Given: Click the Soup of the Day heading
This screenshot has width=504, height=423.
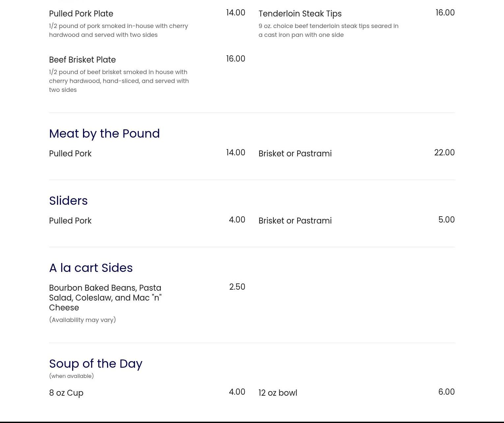Looking at the screenshot, I should point(96,364).
